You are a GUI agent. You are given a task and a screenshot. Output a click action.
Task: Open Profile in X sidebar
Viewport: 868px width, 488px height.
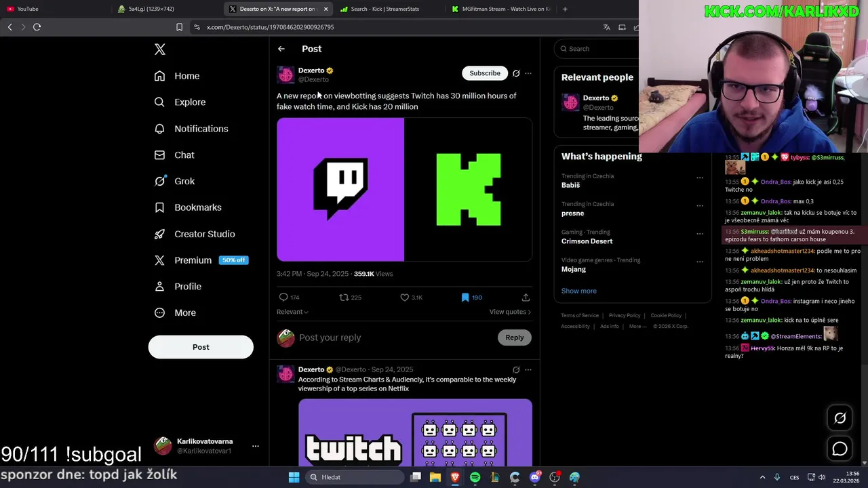tap(178, 287)
